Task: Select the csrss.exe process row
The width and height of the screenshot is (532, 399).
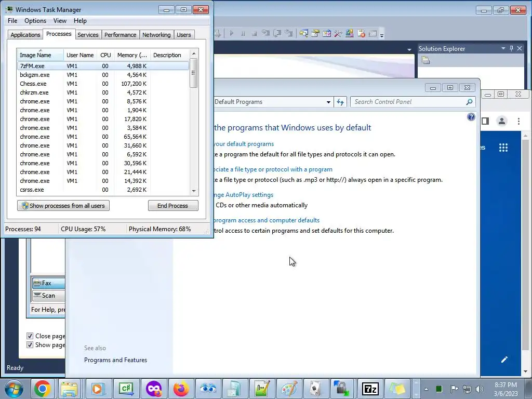Action: tap(103, 190)
